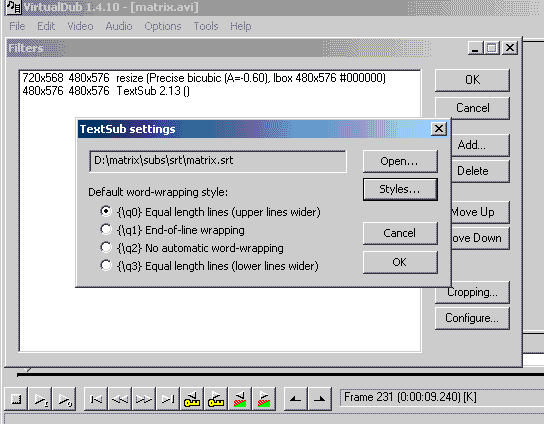
Task: Click the play input video icon
Action: click(40, 399)
